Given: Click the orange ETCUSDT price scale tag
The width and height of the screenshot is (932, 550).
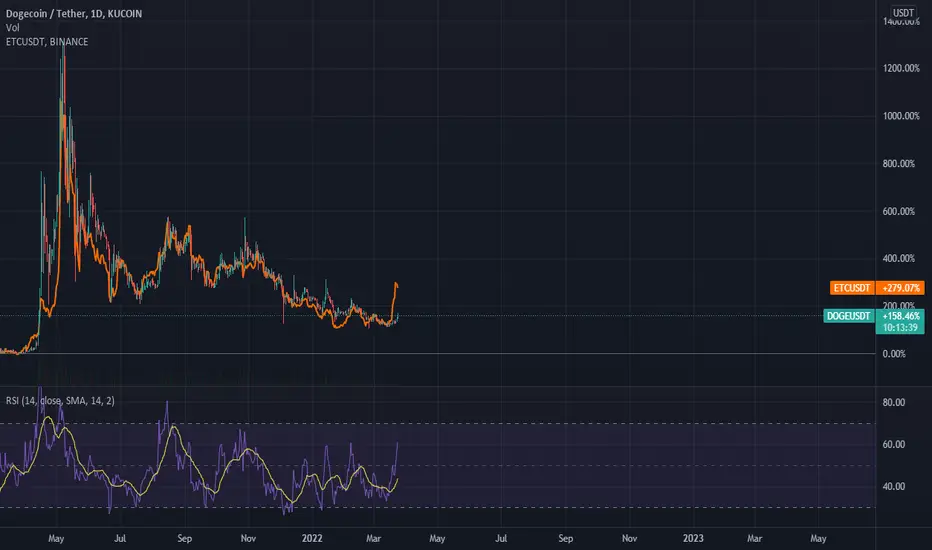Looking at the screenshot, I should (x=852, y=288).
